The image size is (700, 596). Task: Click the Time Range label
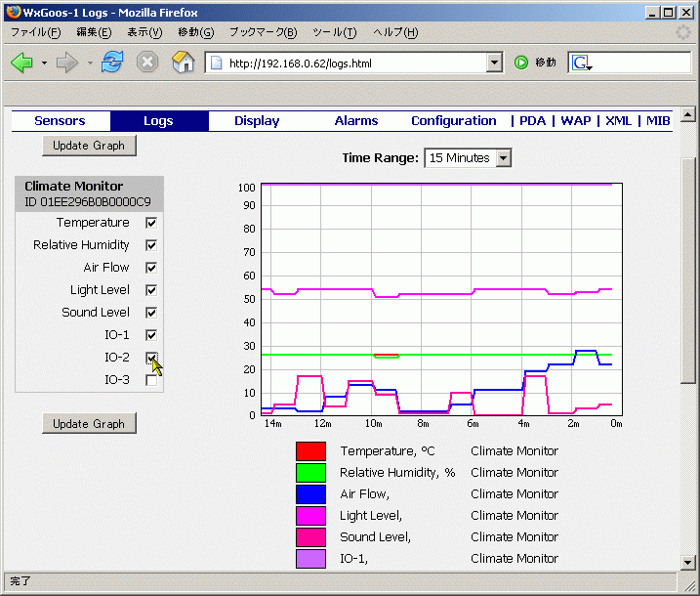[381, 158]
